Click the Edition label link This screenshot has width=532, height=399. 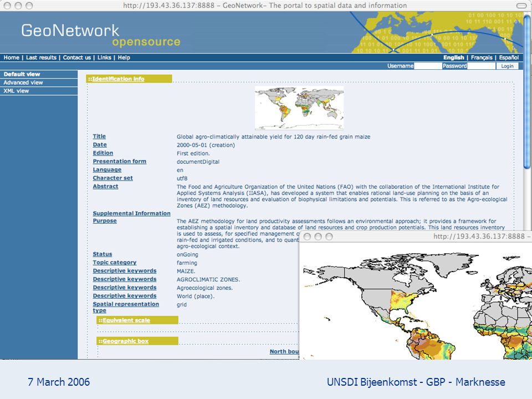click(103, 153)
